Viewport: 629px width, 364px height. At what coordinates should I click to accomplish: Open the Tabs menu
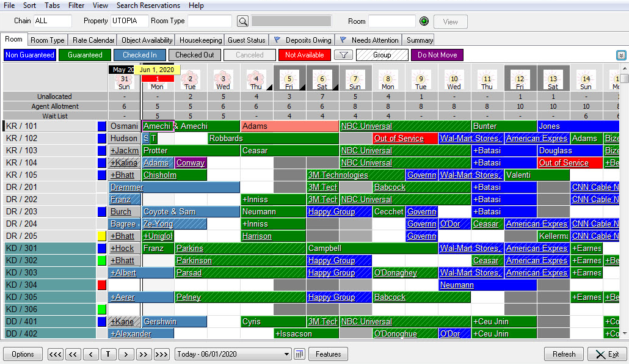pyautogui.click(x=52, y=5)
